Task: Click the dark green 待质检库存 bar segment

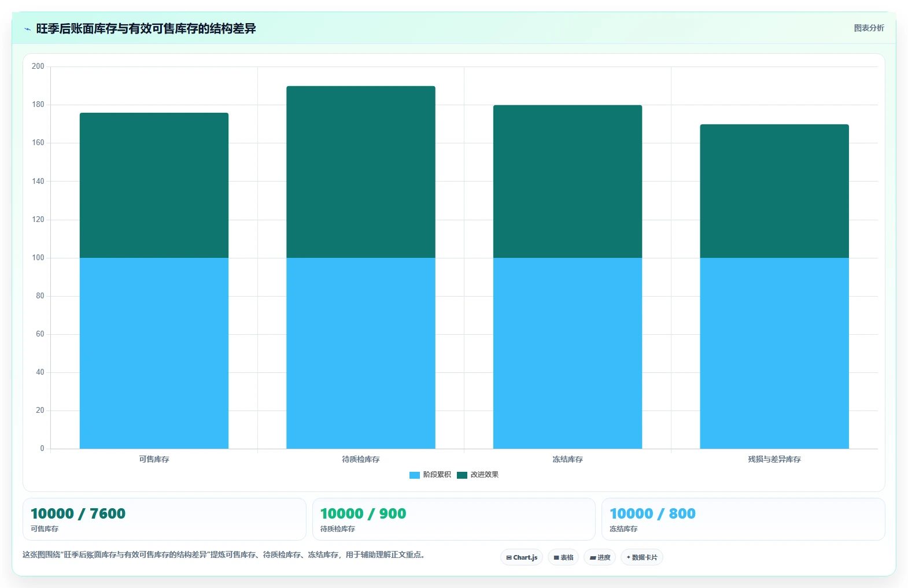Action: [361, 172]
